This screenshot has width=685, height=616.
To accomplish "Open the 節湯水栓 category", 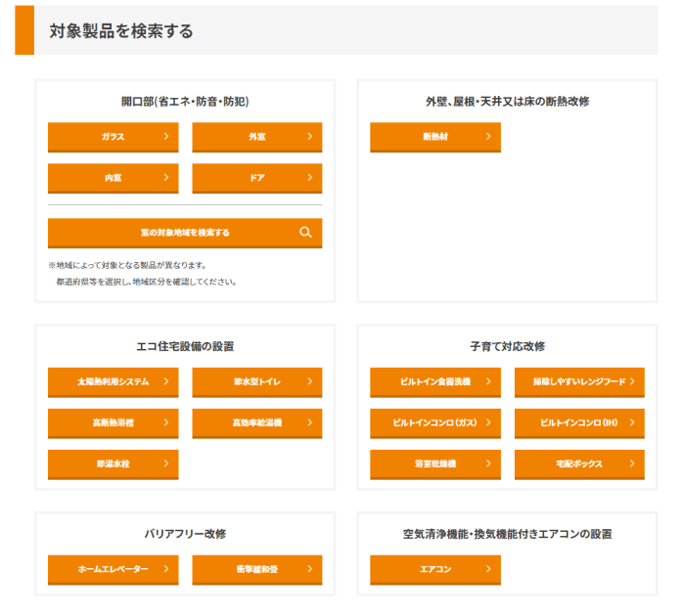I will 113,463.
